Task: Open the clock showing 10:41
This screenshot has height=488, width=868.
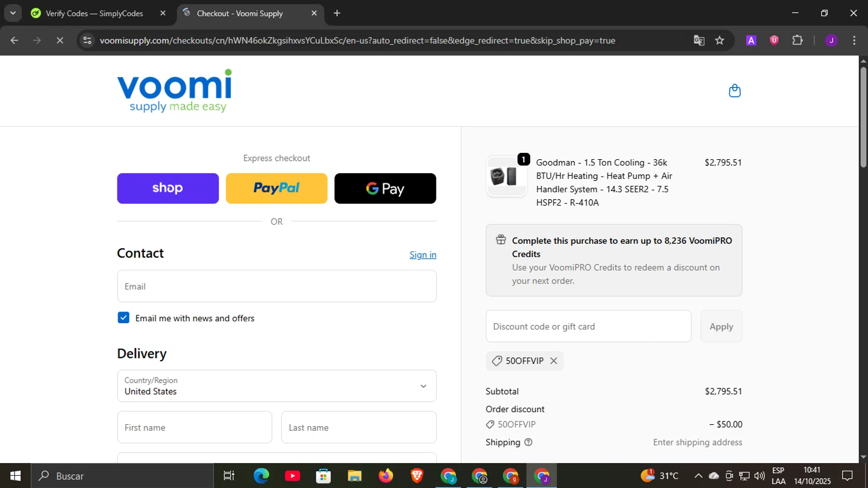Action: tap(812, 476)
